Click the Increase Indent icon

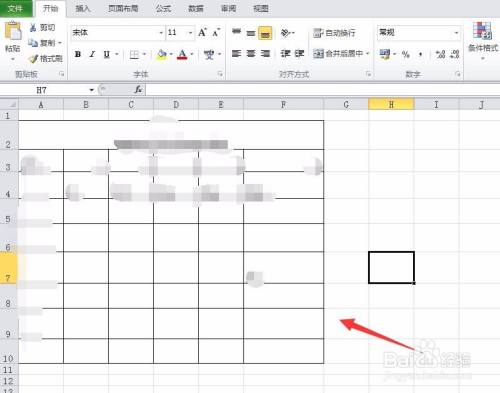pos(299,53)
